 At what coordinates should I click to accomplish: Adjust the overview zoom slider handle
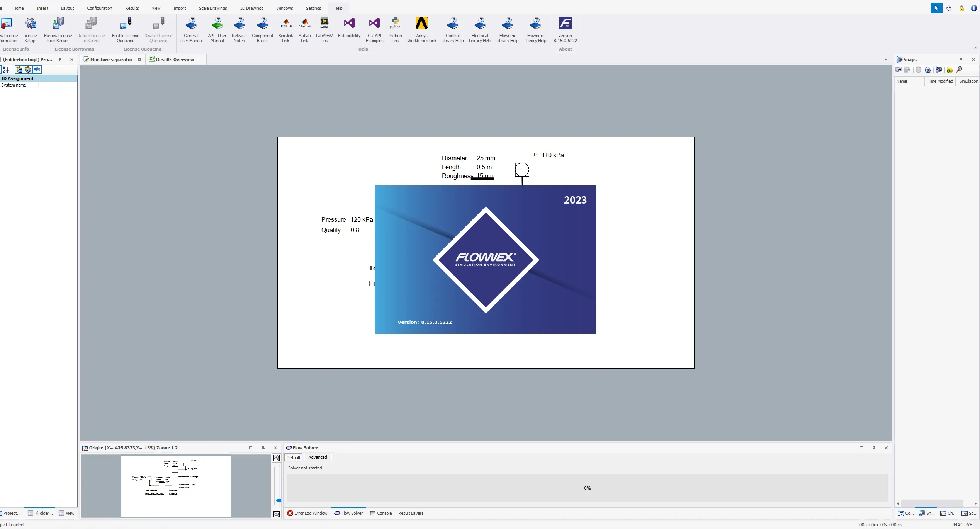coord(279,501)
